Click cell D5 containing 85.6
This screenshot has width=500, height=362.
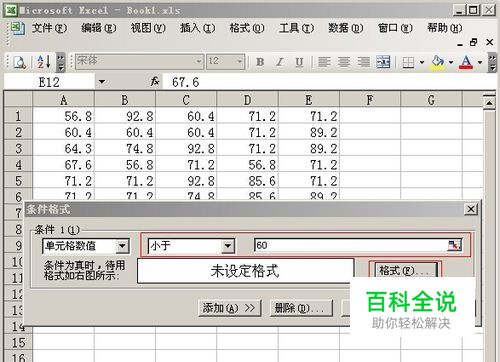(247, 181)
